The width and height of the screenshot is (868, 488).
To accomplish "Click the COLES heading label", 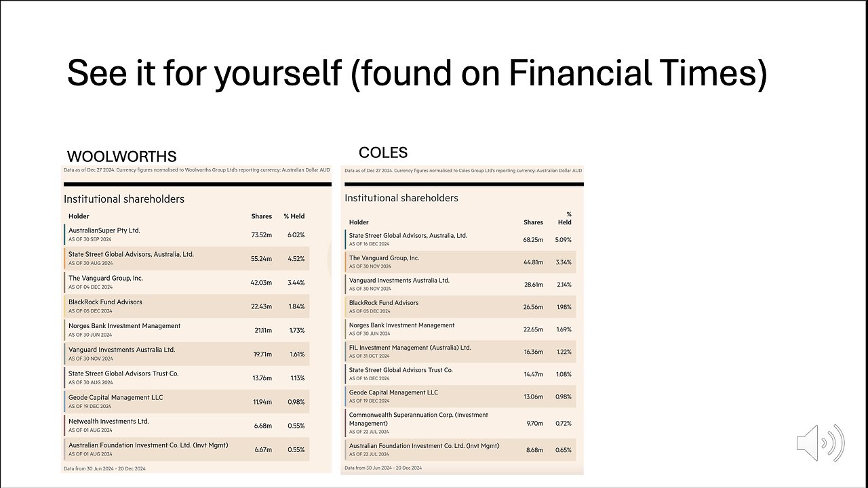I will (x=383, y=152).
